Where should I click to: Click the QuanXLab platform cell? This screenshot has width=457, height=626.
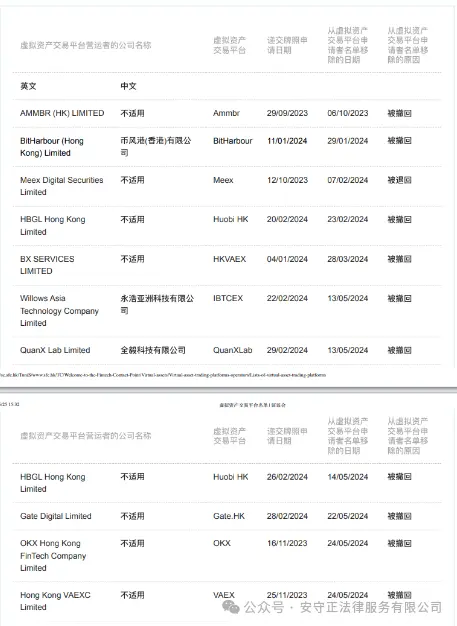(x=233, y=350)
